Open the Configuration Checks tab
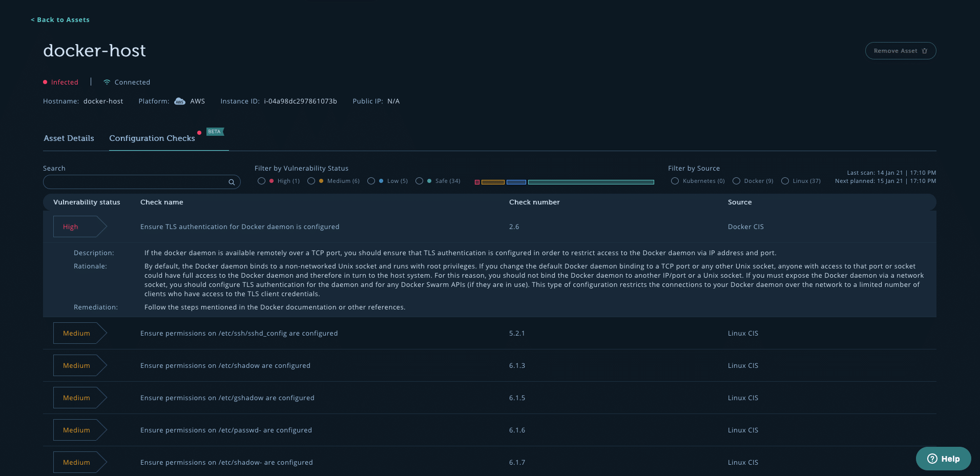 coord(152,138)
